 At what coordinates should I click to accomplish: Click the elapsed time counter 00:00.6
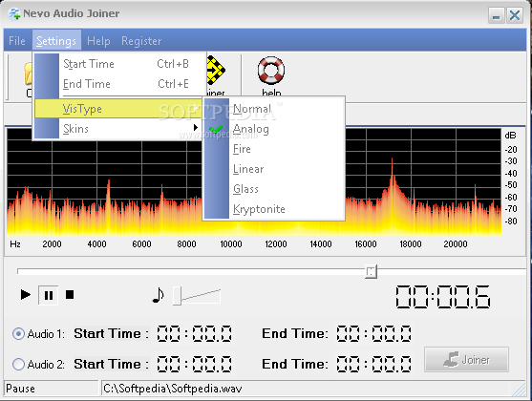pyautogui.click(x=443, y=297)
